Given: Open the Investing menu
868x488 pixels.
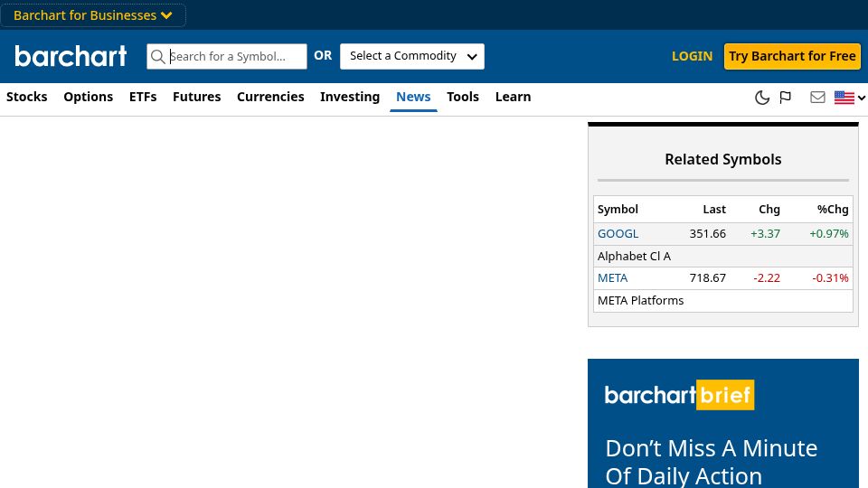Looking at the screenshot, I should pos(350,97).
